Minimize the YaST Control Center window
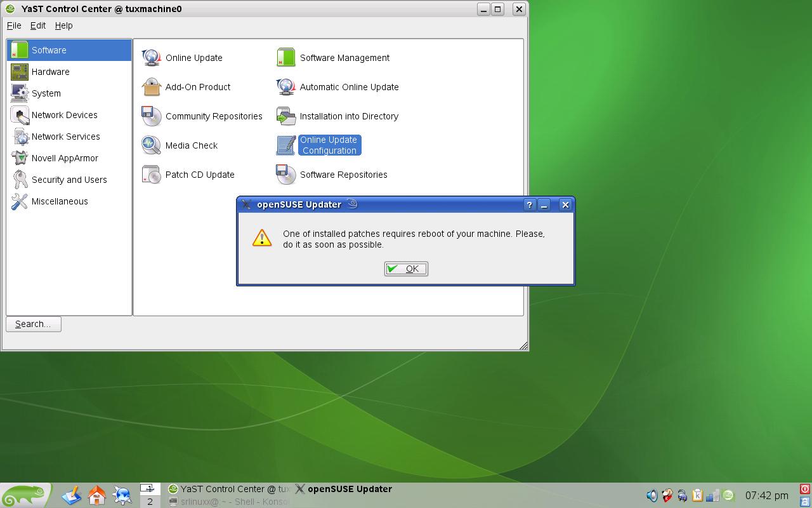The height and width of the screenshot is (508, 812). click(x=483, y=9)
